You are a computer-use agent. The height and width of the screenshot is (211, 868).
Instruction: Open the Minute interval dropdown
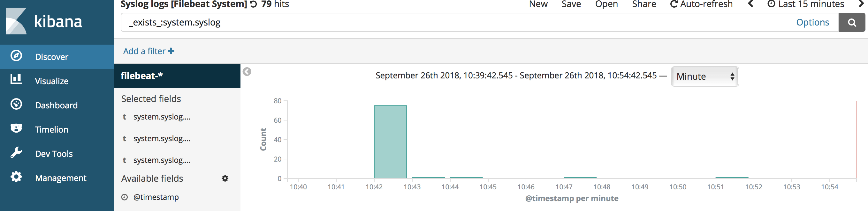[x=705, y=76]
